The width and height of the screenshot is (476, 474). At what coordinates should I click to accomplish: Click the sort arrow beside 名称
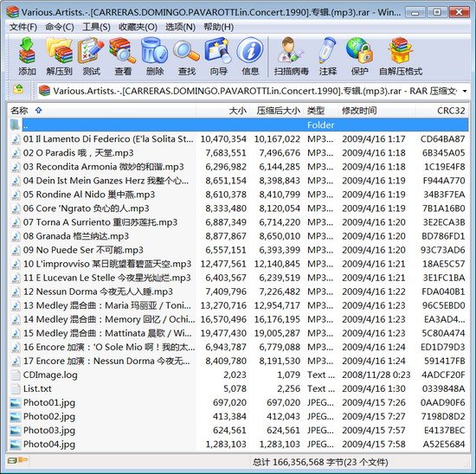[x=38, y=111]
